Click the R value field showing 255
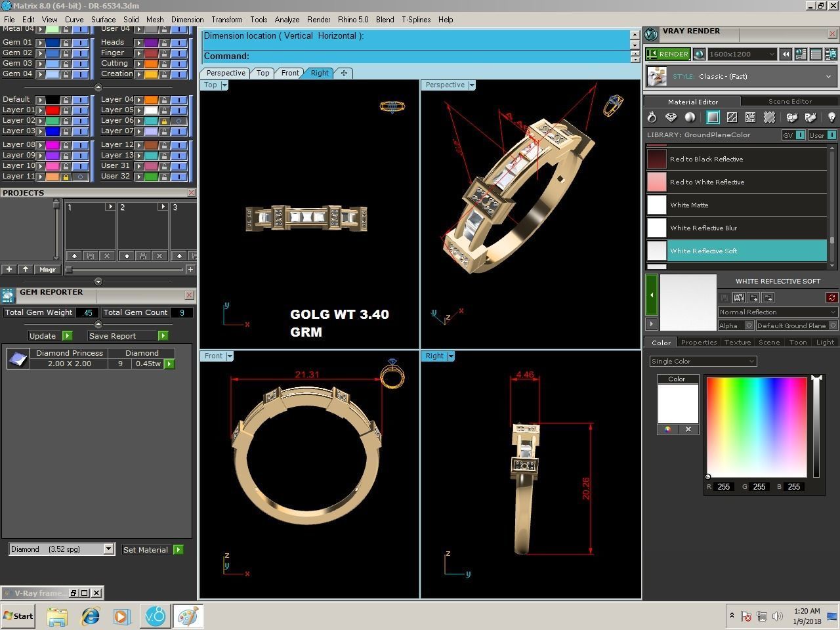 click(x=724, y=487)
